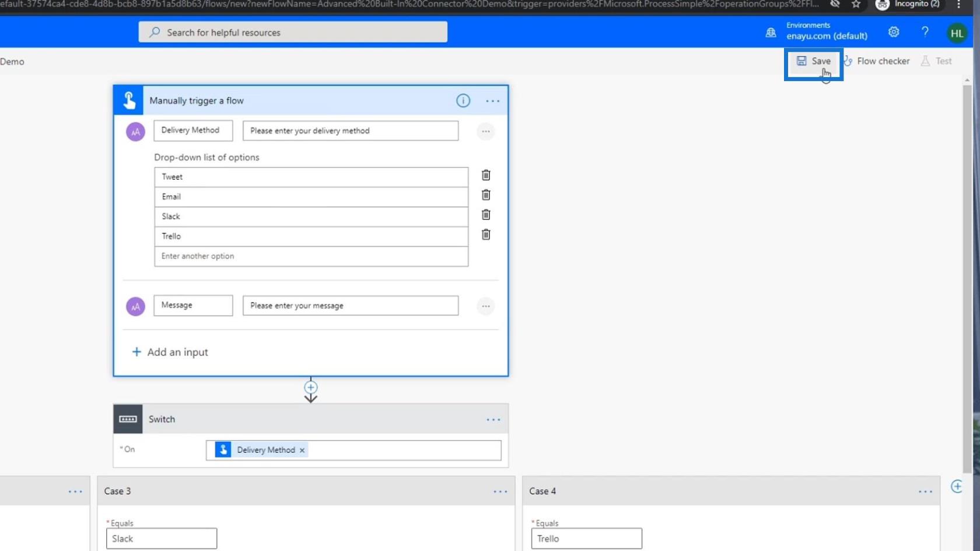Click the Environments icon
980x551 pixels.
[x=771, y=33]
